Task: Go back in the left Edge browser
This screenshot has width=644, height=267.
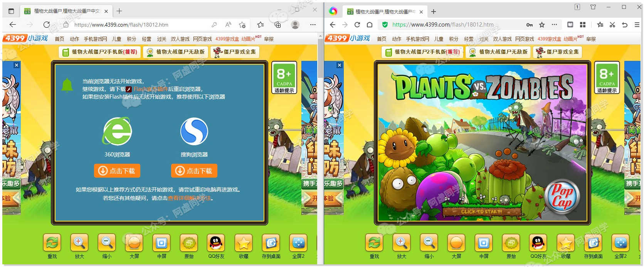Action: click(13, 25)
